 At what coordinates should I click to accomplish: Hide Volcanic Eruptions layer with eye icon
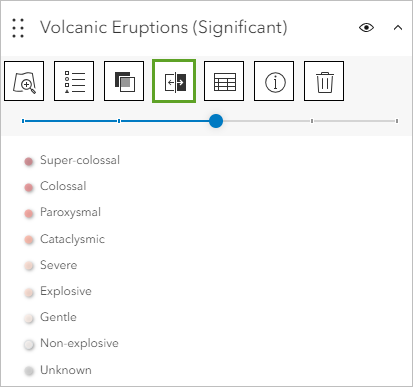(366, 27)
